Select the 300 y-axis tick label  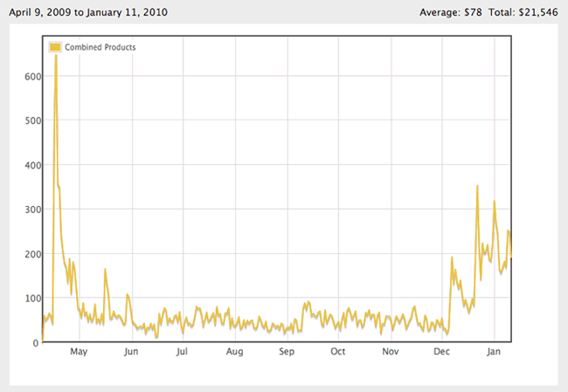click(x=33, y=210)
